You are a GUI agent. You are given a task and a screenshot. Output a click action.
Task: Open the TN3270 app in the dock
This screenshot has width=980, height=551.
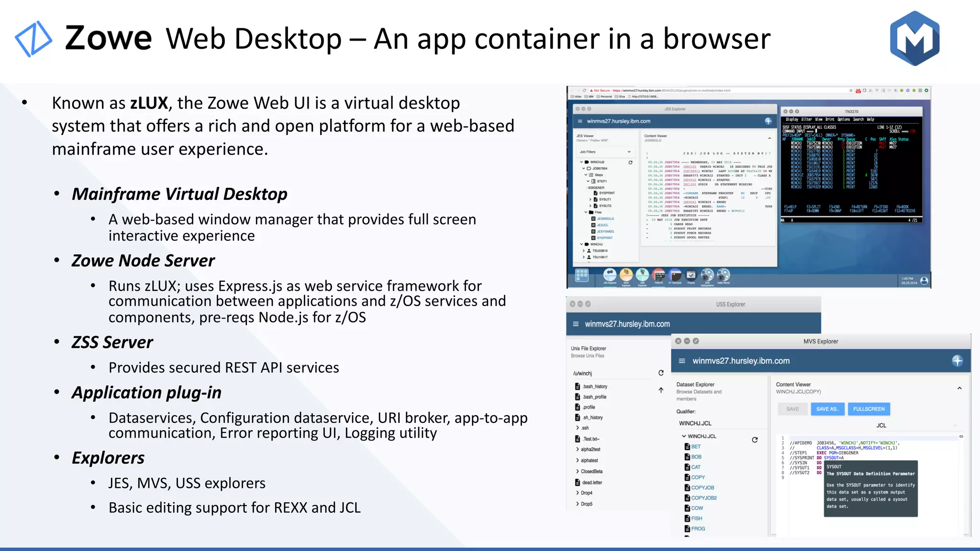tap(658, 275)
